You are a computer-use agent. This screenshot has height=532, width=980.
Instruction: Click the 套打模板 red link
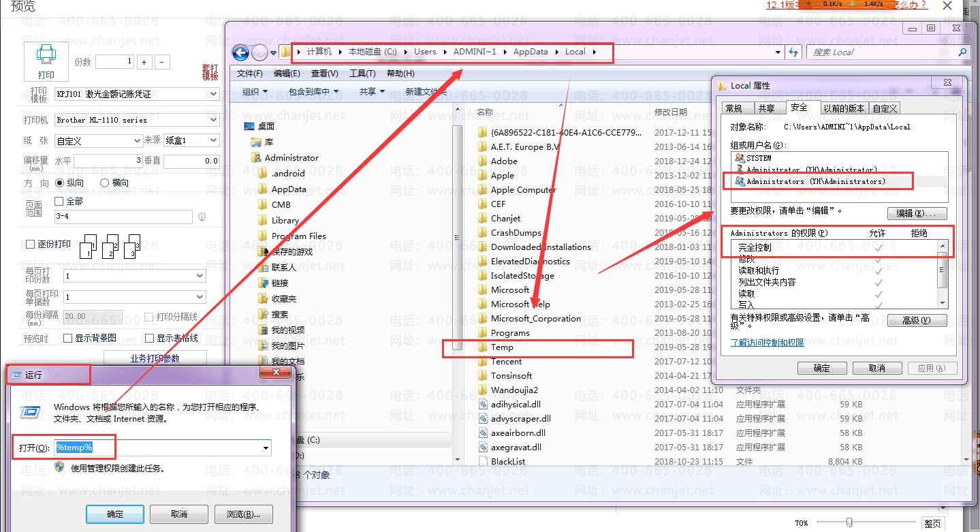pos(210,72)
